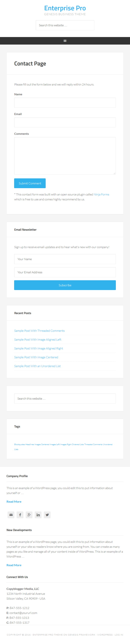Open the LinkedIn social icon
The width and height of the screenshot is (130, 644).
(x=38, y=515)
